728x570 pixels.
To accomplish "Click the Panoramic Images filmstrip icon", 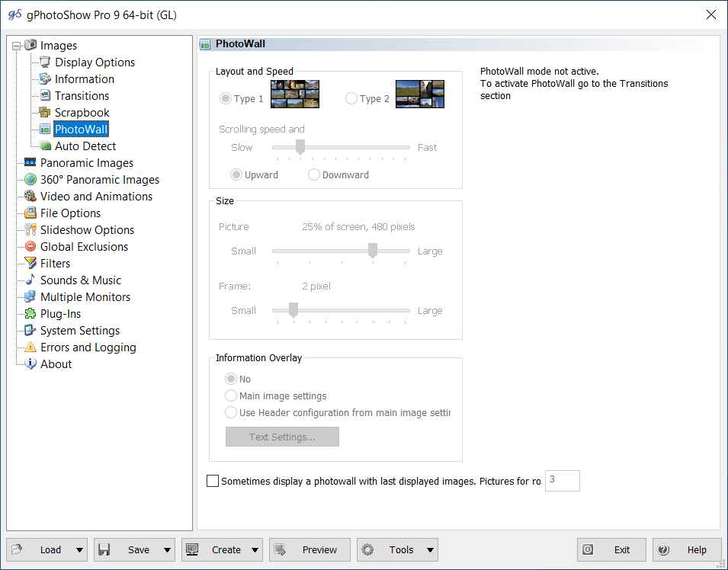I will coord(30,162).
